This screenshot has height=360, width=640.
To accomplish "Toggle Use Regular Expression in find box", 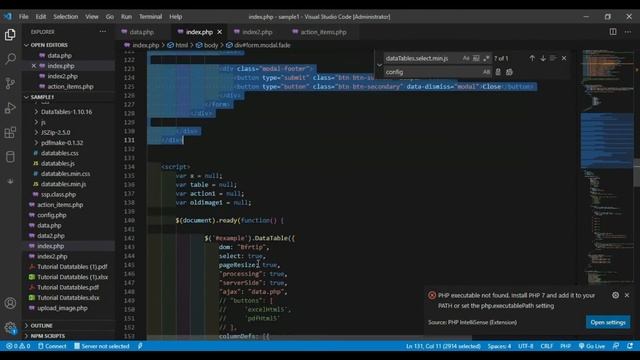I will tap(486, 58).
